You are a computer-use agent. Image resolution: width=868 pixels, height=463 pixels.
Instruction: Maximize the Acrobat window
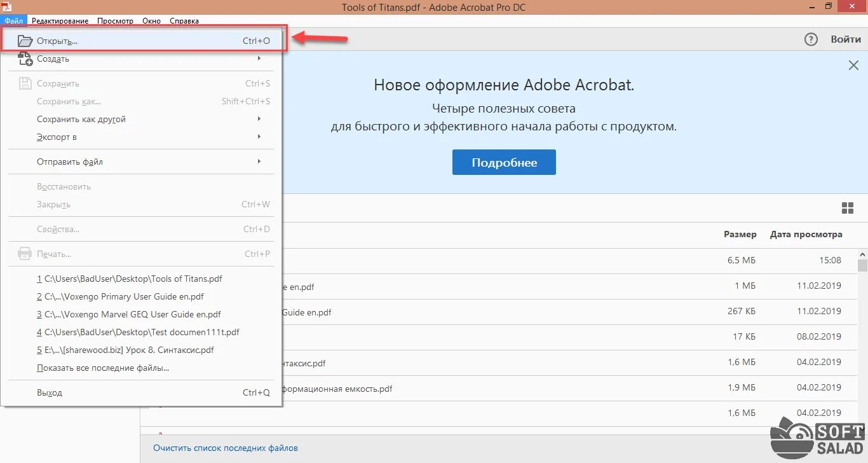828,6
